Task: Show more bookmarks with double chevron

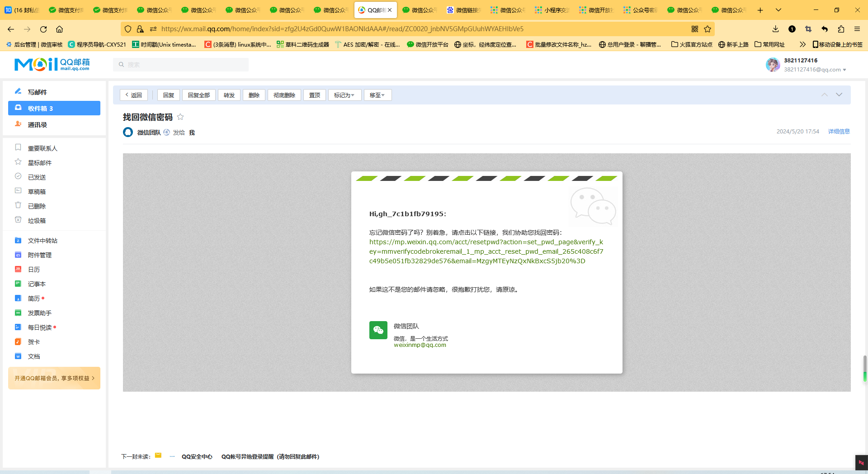Action: (x=802, y=44)
